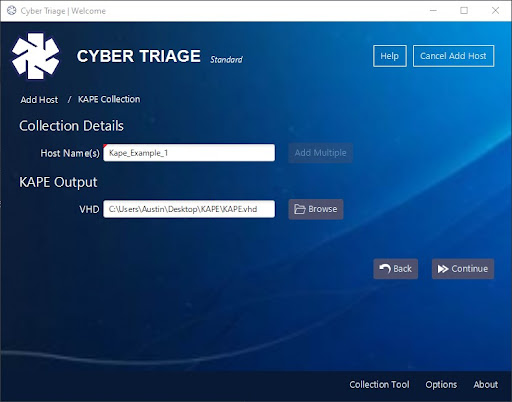Click the Host Name(s) label

click(x=70, y=153)
